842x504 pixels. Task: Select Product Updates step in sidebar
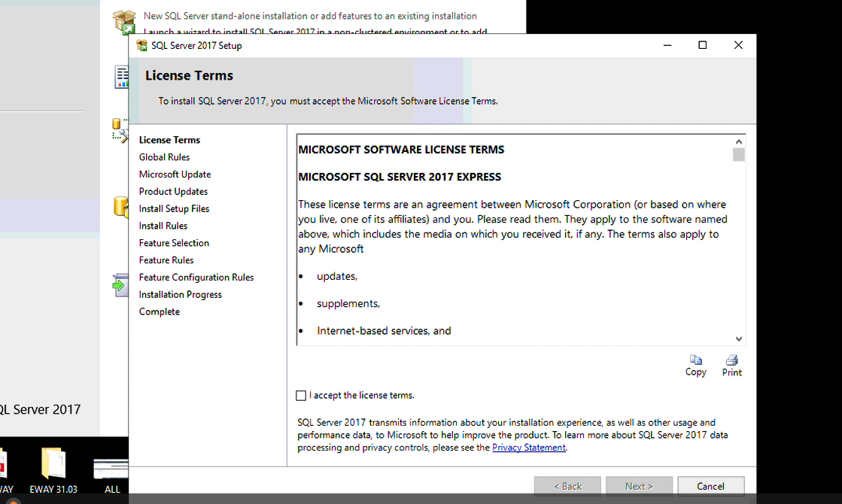pyautogui.click(x=174, y=192)
